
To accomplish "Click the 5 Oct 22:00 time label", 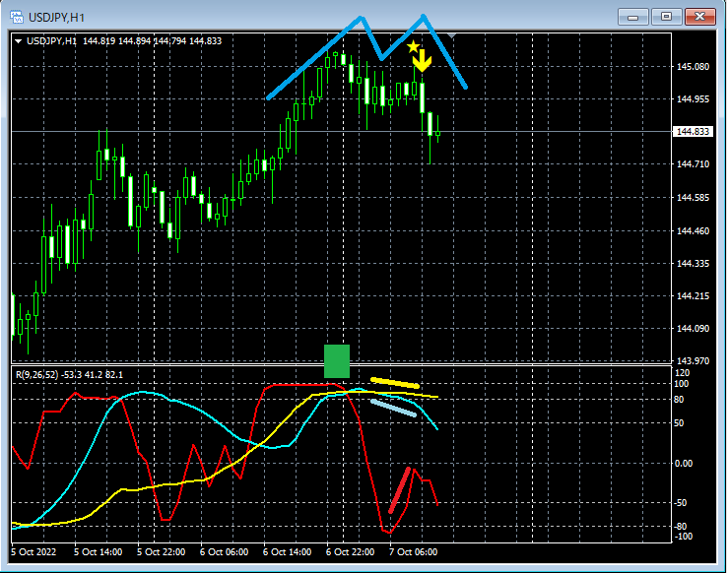I will (162, 552).
